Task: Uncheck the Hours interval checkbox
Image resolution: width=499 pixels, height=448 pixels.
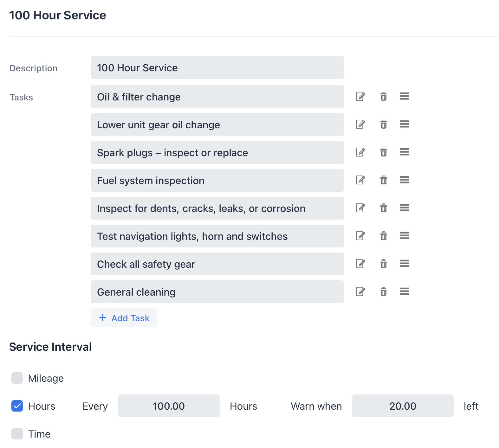Action: [17, 406]
